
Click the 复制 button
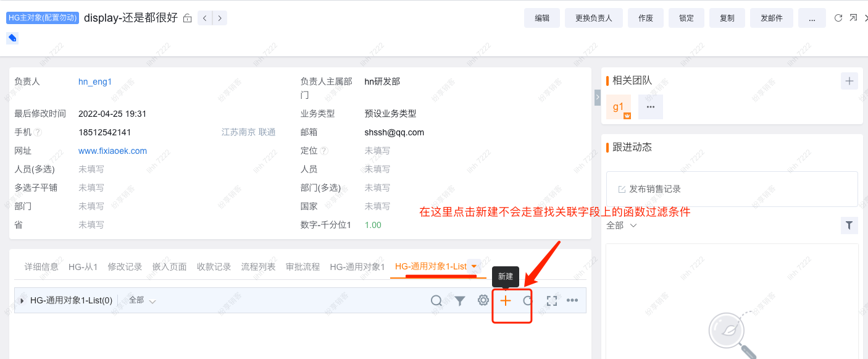727,18
